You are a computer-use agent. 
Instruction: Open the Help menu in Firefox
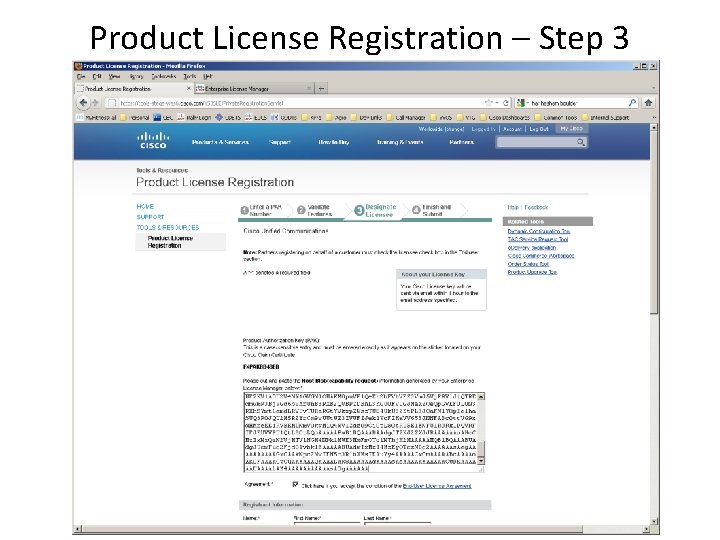pyautogui.click(x=208, y=77)
